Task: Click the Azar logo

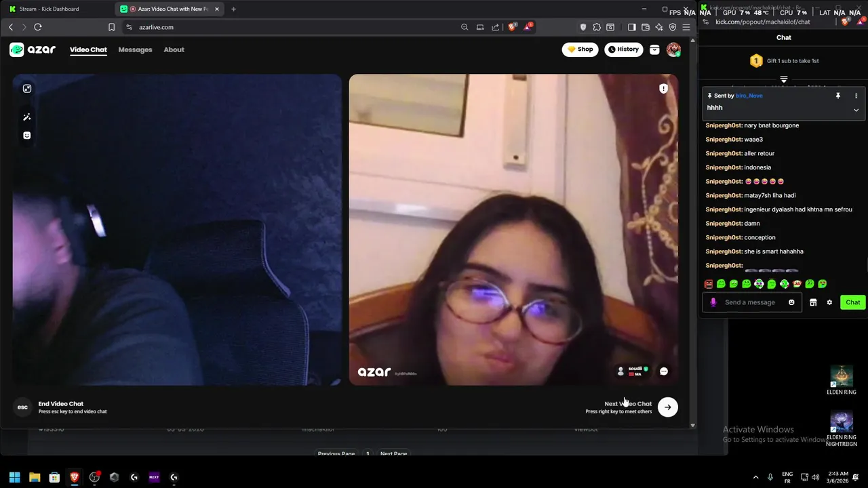Action: coord(33,49)
